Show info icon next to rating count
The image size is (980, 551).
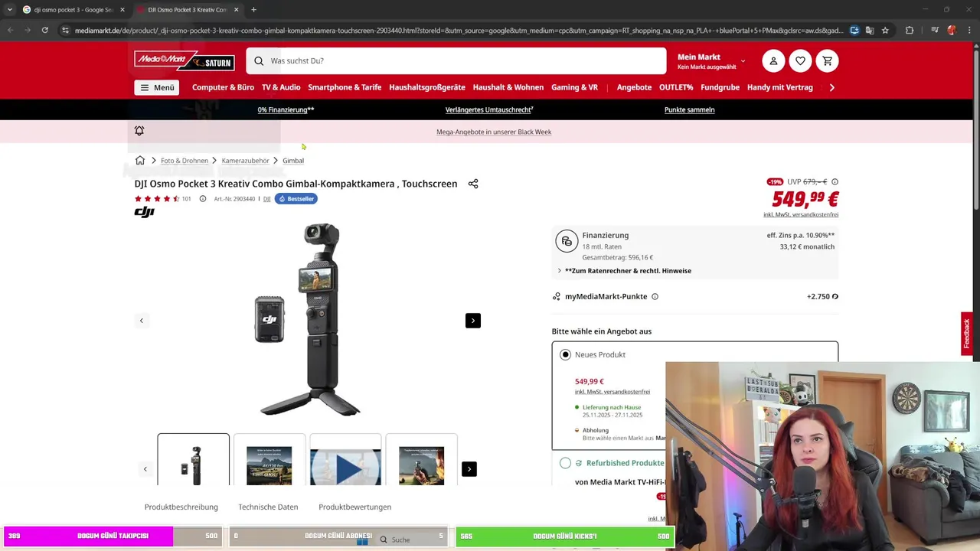(x=203, y=199)
